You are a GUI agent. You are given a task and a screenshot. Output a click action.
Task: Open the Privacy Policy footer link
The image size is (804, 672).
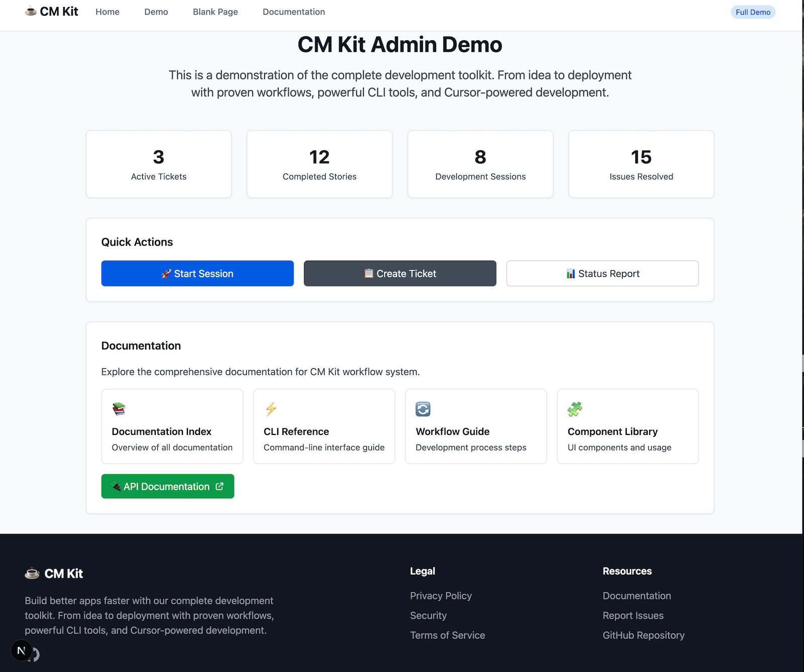441,596
